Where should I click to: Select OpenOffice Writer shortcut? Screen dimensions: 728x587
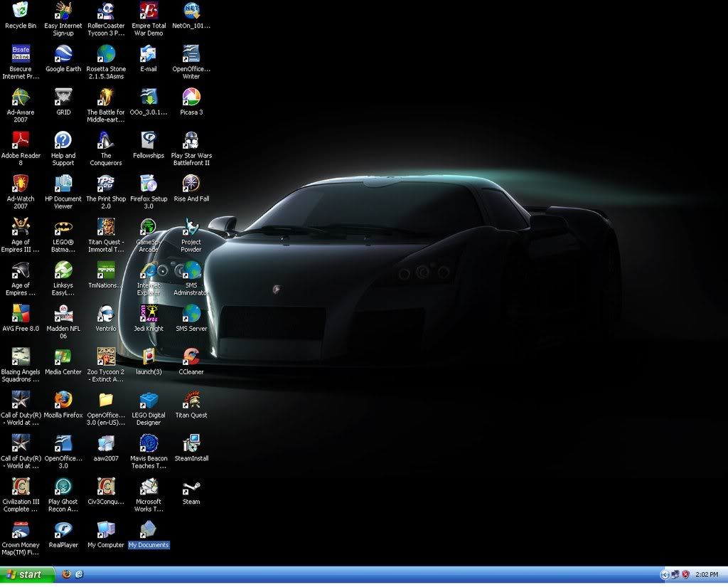(191, 54)
